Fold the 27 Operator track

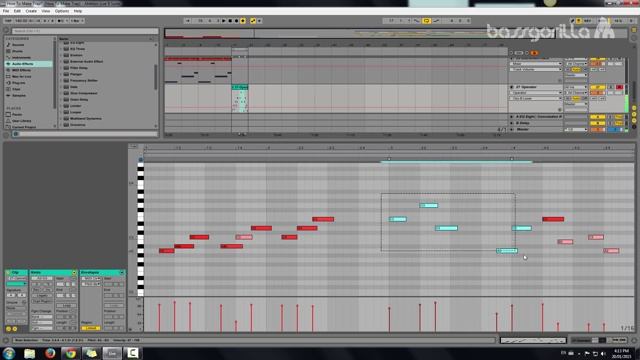tap(512, 87)
